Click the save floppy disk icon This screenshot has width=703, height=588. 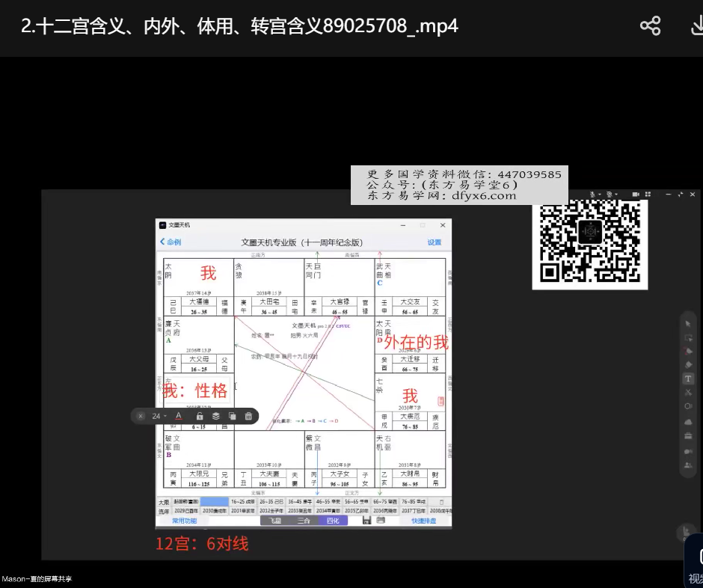pos(366,520)
